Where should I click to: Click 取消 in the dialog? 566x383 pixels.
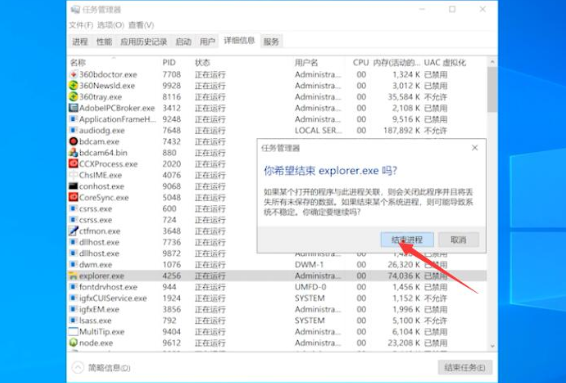458,240
